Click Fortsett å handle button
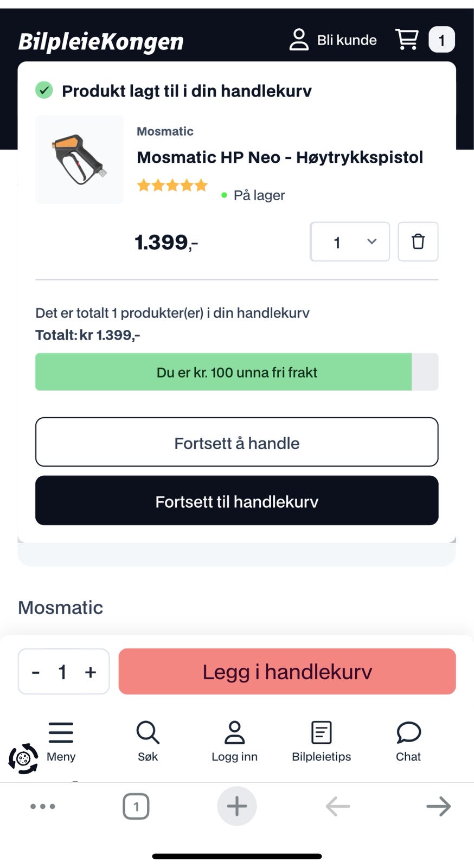Image resolution: width=474 pixels, height=868 pixels. coord(237,442)
